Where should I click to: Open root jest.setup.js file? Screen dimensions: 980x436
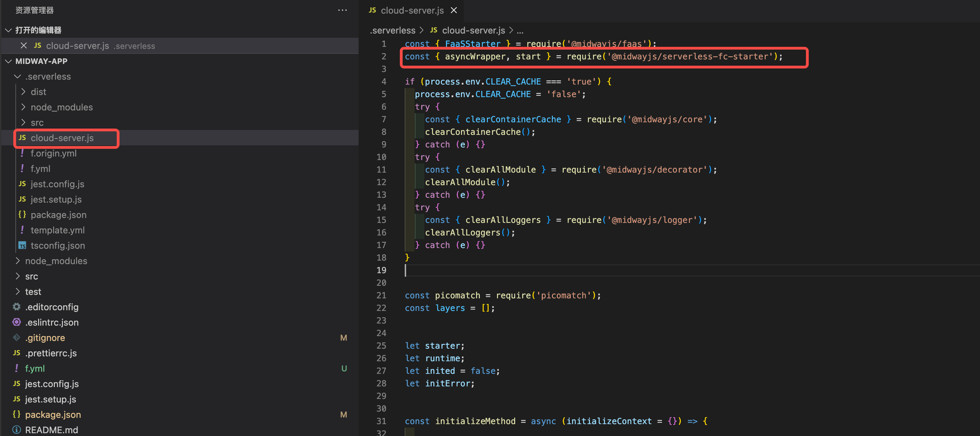(50, 399)
